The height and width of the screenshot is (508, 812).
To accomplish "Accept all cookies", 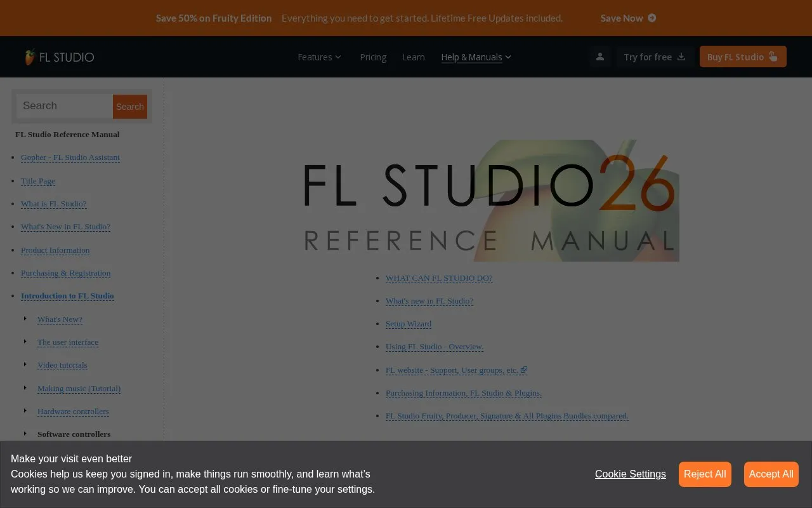I will 771,474.
